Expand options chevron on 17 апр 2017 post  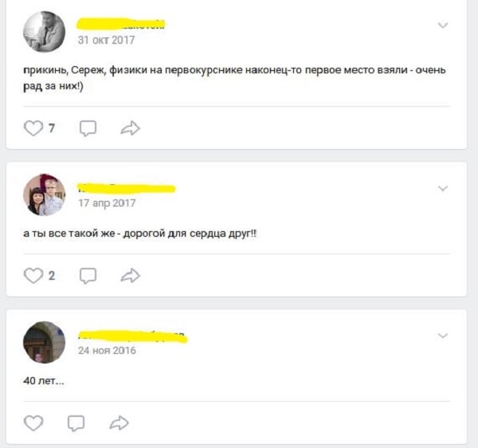[443, 188]
